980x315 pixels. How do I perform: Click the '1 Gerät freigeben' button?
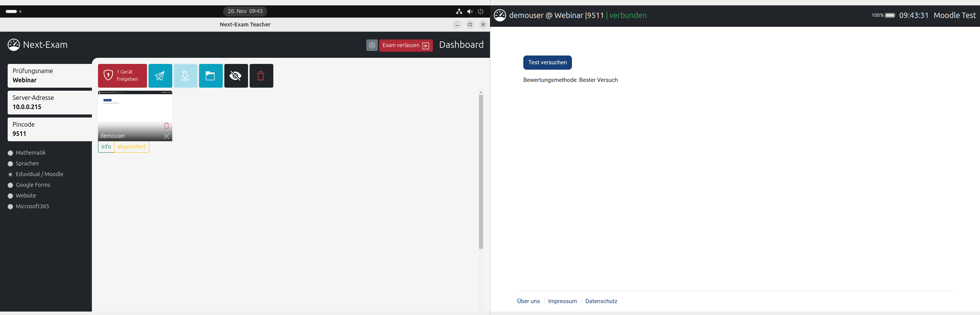pyautogui.click(x=122, y=76)
